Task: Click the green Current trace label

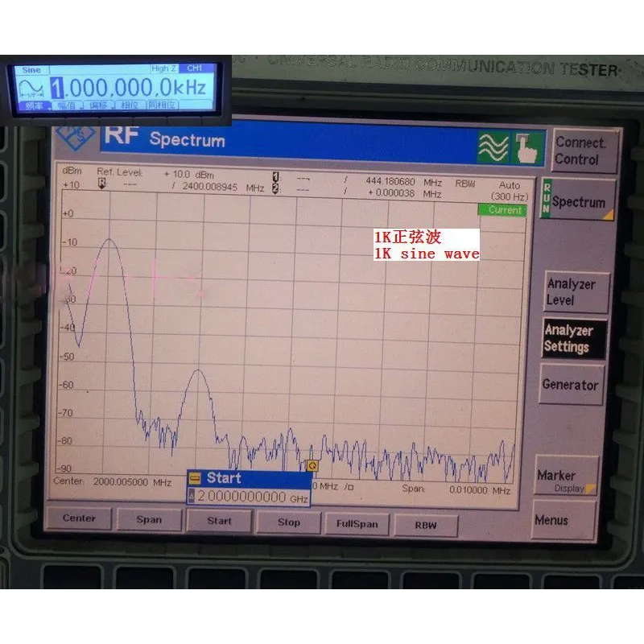Action: tap(502, 210)
